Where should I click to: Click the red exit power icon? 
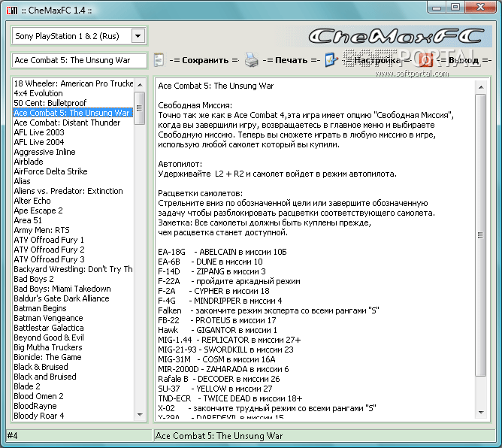(x=425, y=59)
